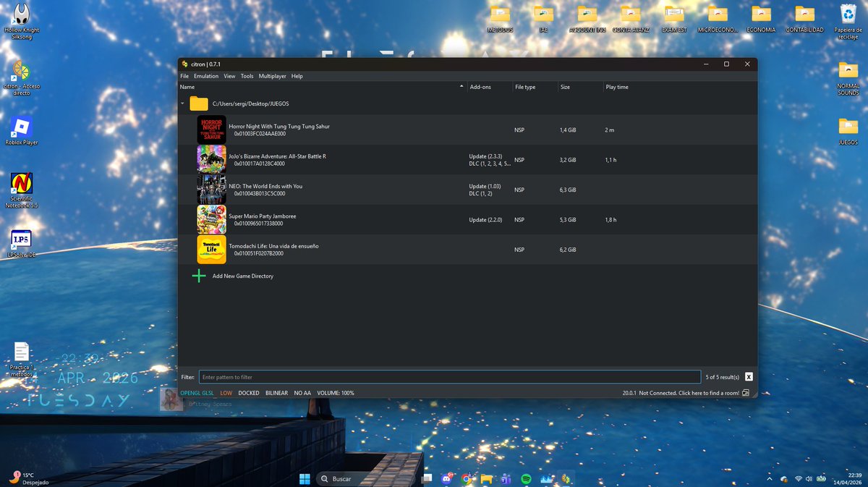868x487 pixels.
Task: Open Discord from the taskbar
Action: click(x=446, y=478)
